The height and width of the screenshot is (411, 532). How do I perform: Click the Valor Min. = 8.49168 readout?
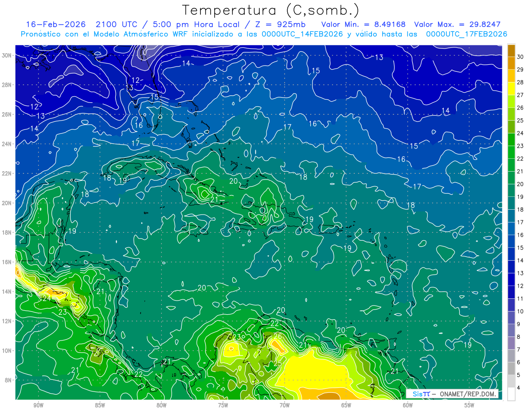[x=363, y=24]
